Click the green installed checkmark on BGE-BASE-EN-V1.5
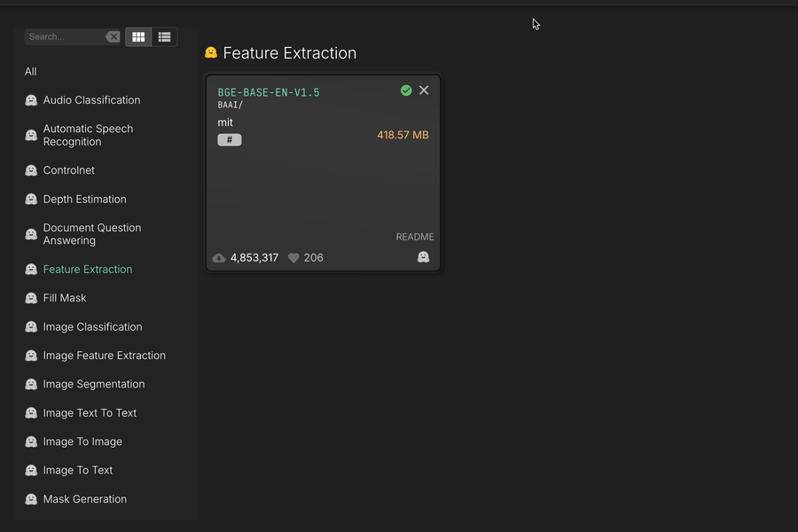Viewport: 798px width, 532px height. coord(406,90)
